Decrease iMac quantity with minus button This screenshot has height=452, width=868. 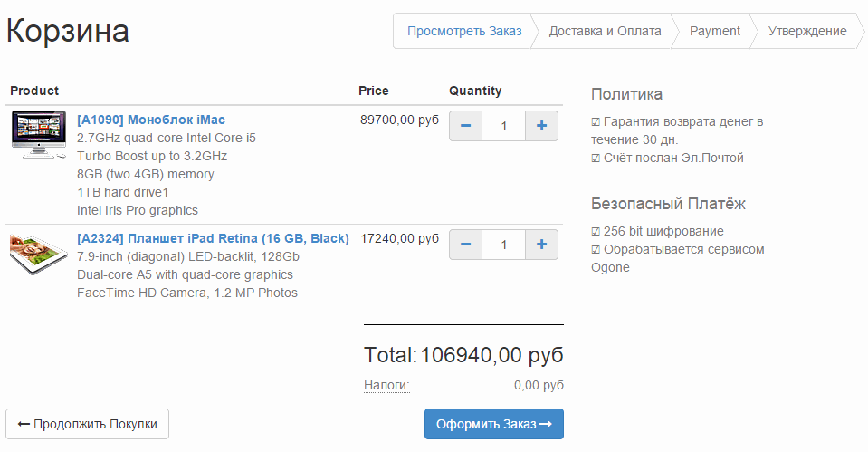point(465,126)
